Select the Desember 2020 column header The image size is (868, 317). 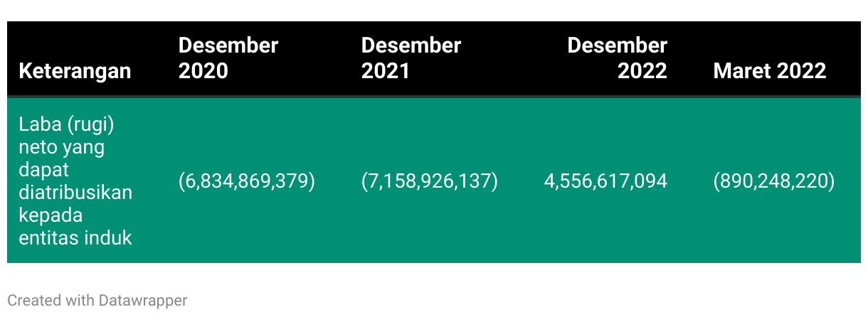click(x=228, y=58)
